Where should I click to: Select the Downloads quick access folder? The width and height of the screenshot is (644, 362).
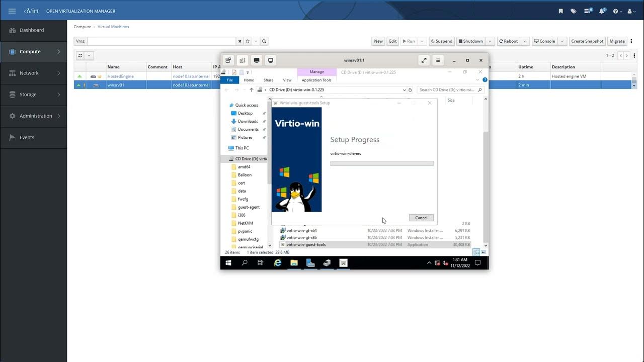pyautogui.click(x=248, y=121)
